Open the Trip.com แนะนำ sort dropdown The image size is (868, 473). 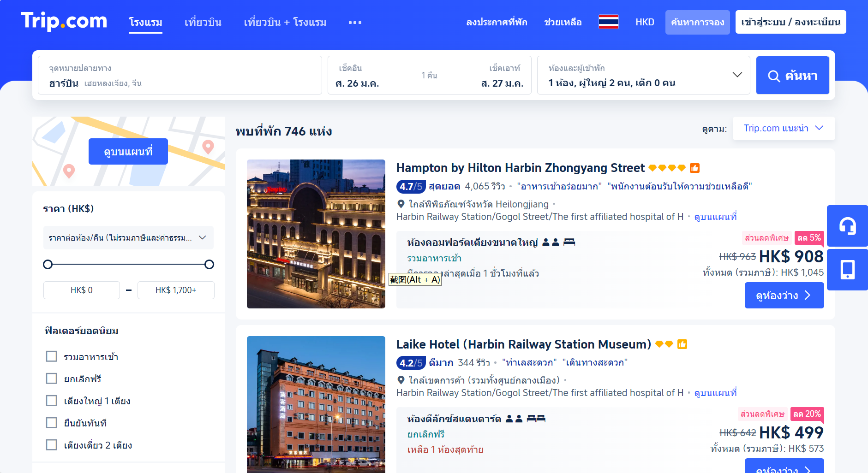(x=783, y=128)
